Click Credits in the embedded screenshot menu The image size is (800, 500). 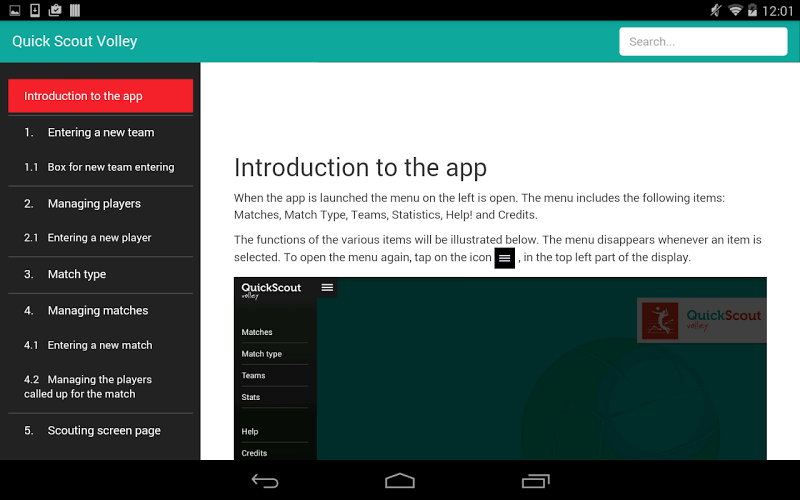(254, 453)
